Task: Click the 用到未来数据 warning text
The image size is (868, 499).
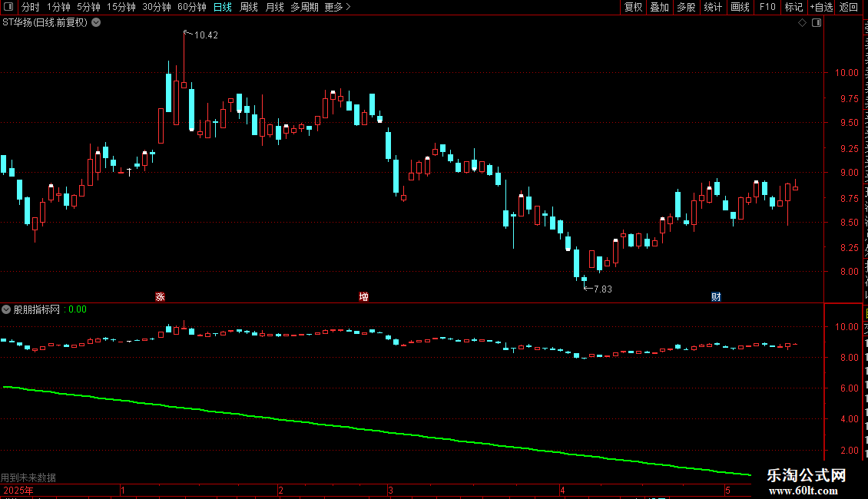Action: [x=28, y=478]
